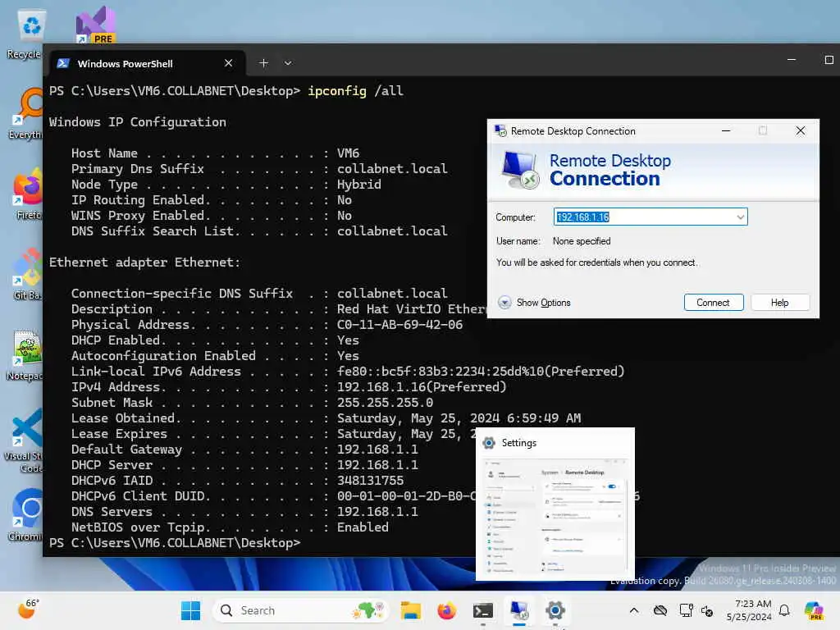Open the Copilot Preview taskbar icon

click(x=814, y=610)
